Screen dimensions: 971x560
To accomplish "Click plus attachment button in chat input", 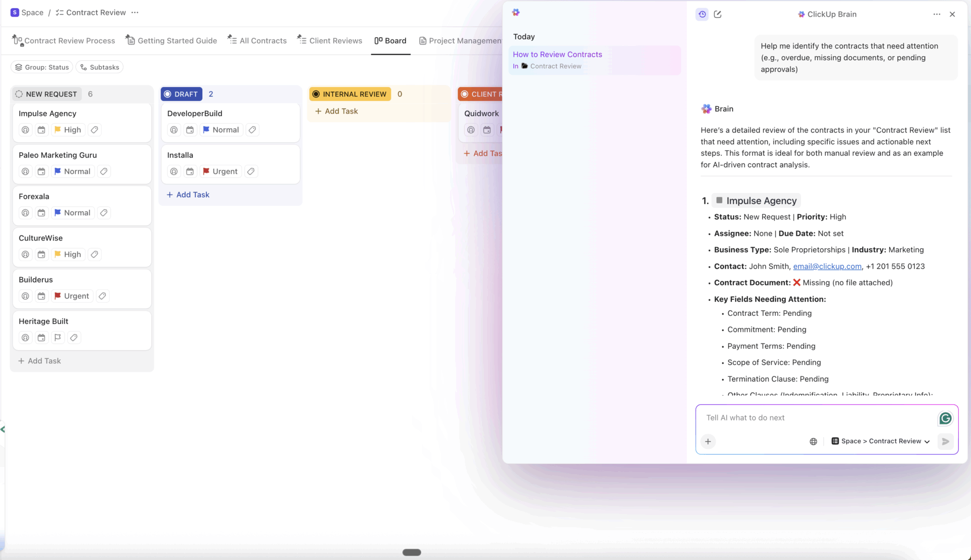I will (x=708, y=441).
